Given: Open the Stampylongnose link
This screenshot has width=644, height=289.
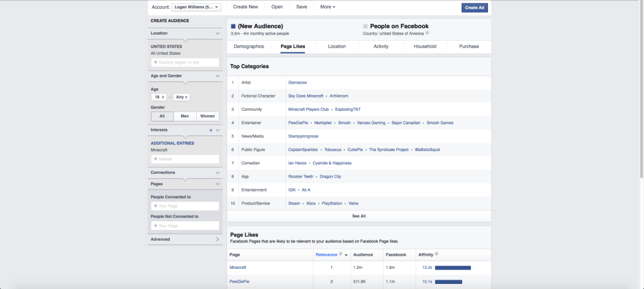Looking at the screenshot, I should pyautogui.click(x=304, y=136).
